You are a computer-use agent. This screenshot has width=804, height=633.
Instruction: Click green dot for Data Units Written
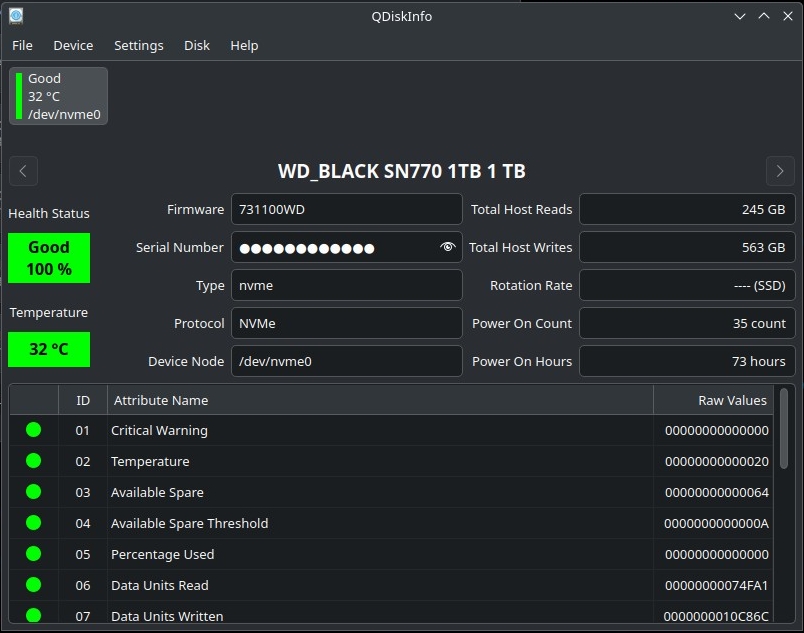(33, 615)
